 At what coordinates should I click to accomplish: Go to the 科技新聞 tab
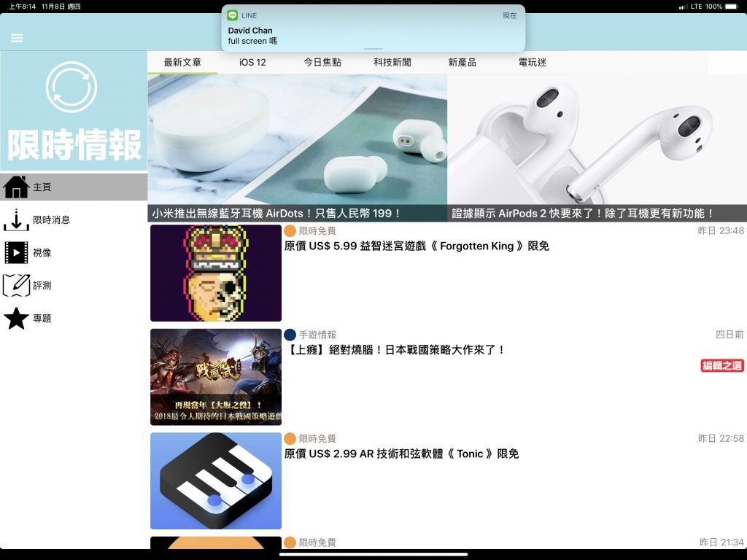click(392, 63)
